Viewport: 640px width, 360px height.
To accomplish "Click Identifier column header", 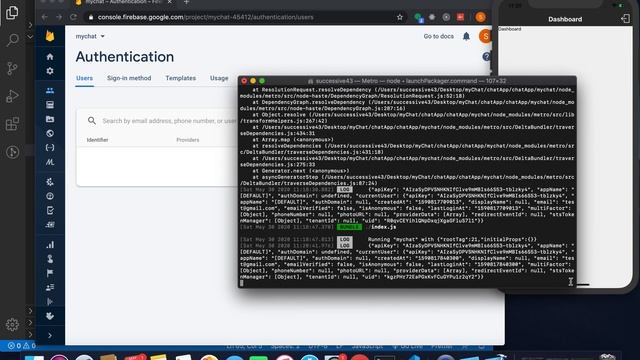I will coord(97,140).
